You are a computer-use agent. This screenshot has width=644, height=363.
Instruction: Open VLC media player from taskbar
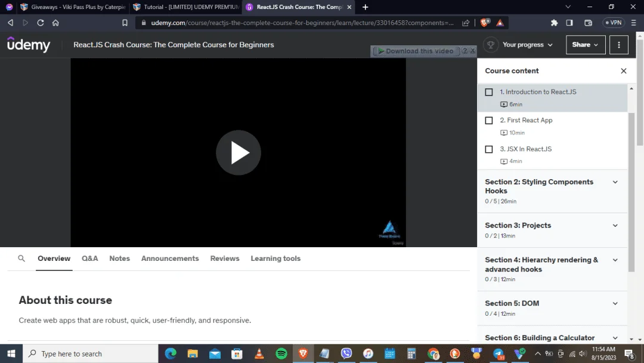click(259, 353)
